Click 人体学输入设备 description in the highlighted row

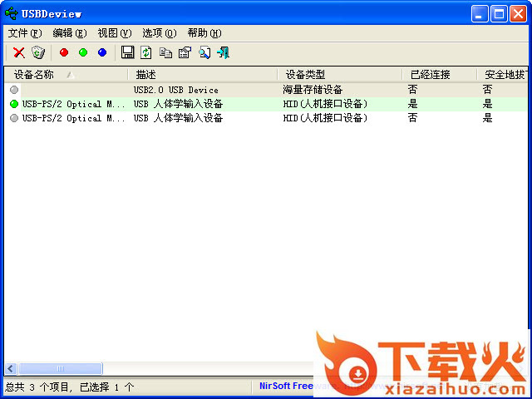coord(178,104)
